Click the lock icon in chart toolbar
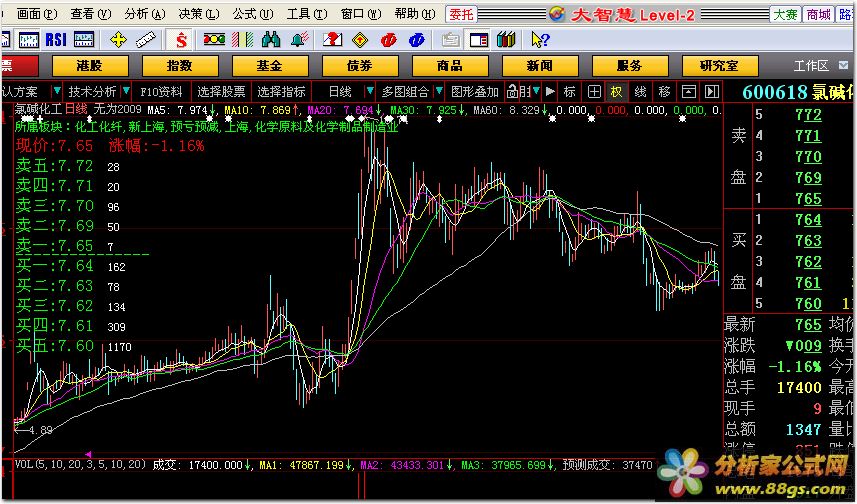 pyautogui.click(x=512, y=92)
